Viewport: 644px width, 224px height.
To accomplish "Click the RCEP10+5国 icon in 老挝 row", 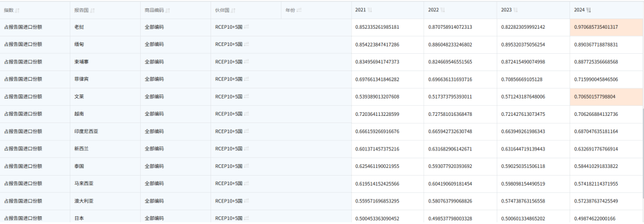I will pyautogui.click(x=246, y=27).
